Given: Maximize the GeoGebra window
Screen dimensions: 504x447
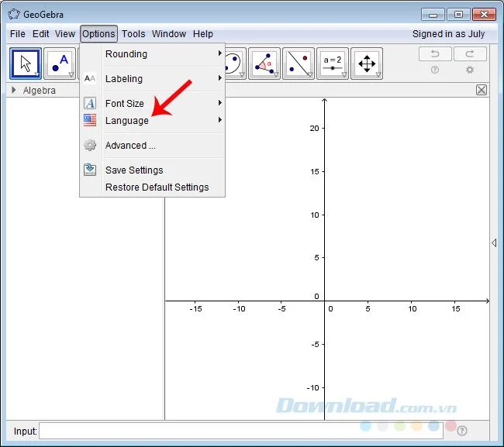Looking at the screenshot, I should [458, 15].
